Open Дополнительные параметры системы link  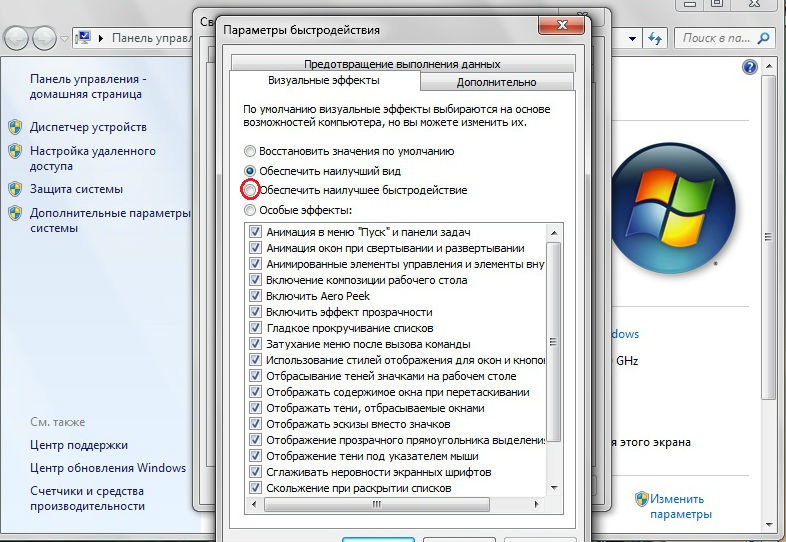pos(110,220)
